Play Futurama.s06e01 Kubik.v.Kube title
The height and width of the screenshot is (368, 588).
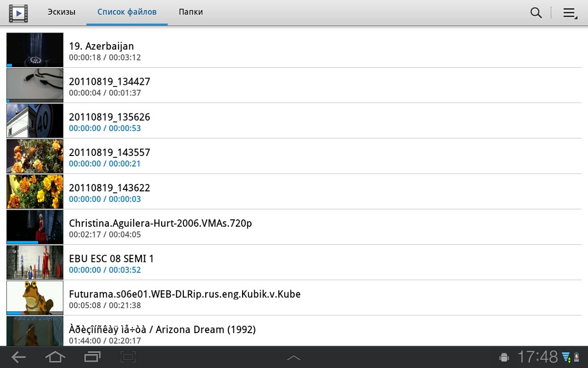click(185, 294)
